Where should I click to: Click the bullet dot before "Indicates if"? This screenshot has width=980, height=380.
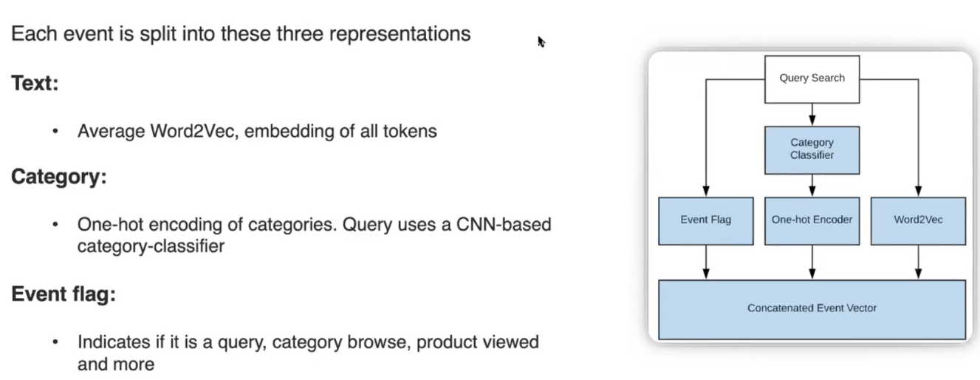point(55,342)
